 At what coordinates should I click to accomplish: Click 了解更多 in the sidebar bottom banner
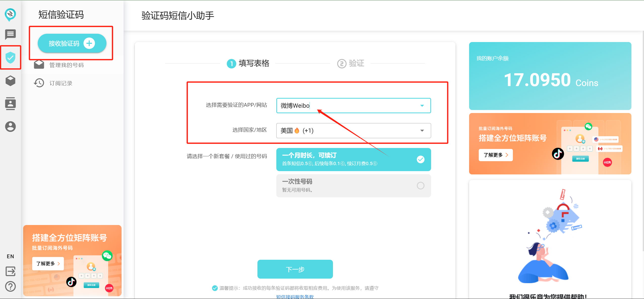coord(48,264)
